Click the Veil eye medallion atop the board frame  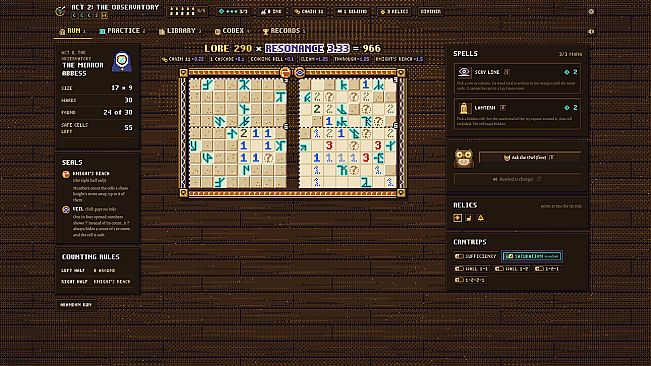click(x=299, y=73)
